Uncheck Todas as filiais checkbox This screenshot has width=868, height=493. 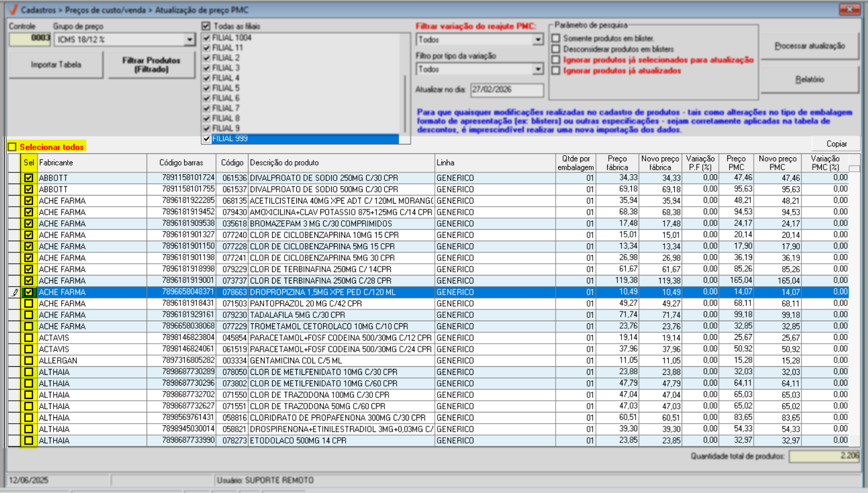(x=206, y=26)
